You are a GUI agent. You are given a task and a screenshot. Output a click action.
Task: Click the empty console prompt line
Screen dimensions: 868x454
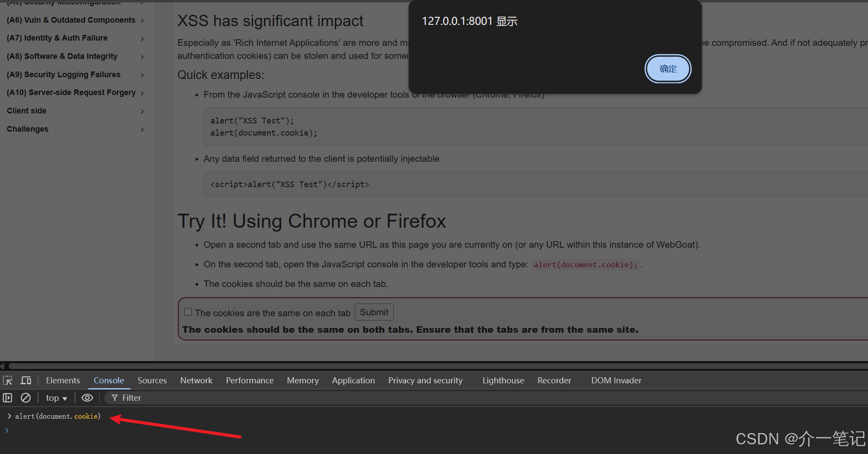pyautogui.click(x=434, y=430)
